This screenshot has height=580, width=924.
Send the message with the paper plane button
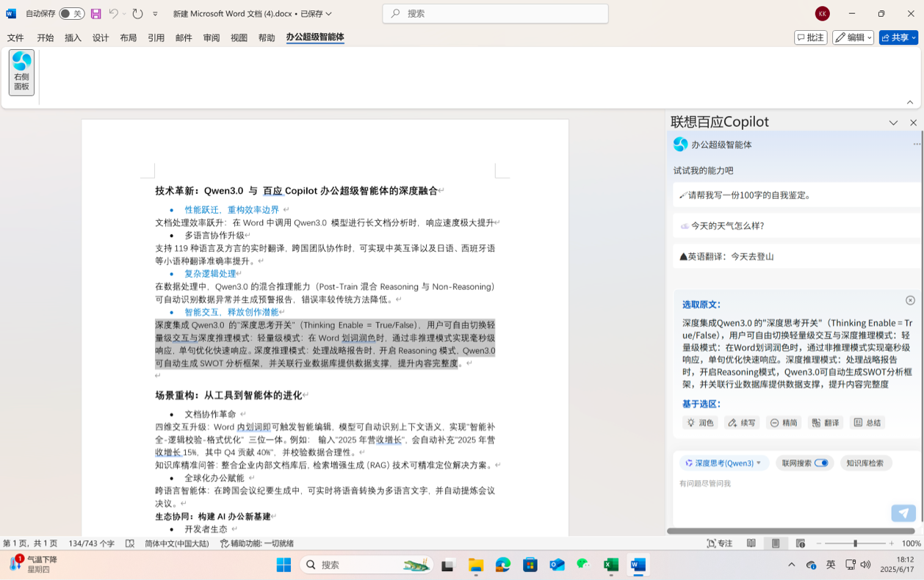point(903,513)
